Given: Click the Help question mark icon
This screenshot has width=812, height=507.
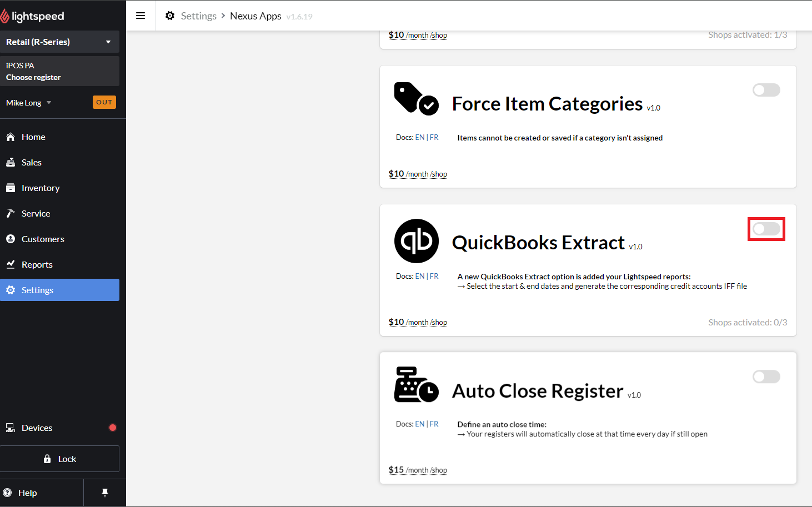Looking at the screenshot, I should point(7,493).
